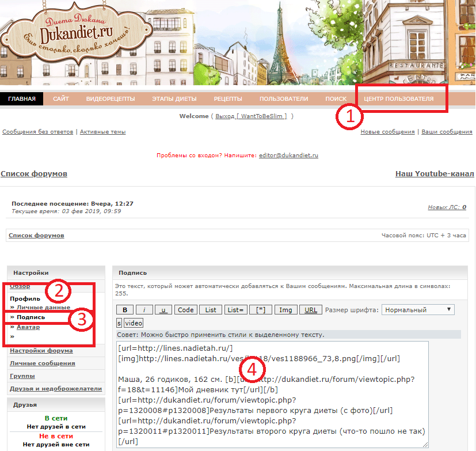Open Новых ЛС: 0 link
The width and height of the screenshot is (476, 451).
pyautogui.click(x=447, y=207)
